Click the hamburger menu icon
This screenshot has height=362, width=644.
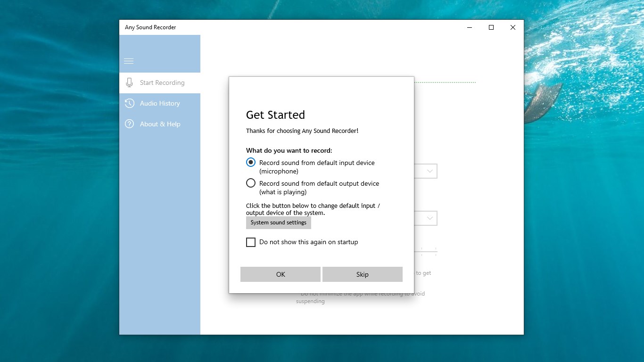pyautogui.click(x=128, y=61)
